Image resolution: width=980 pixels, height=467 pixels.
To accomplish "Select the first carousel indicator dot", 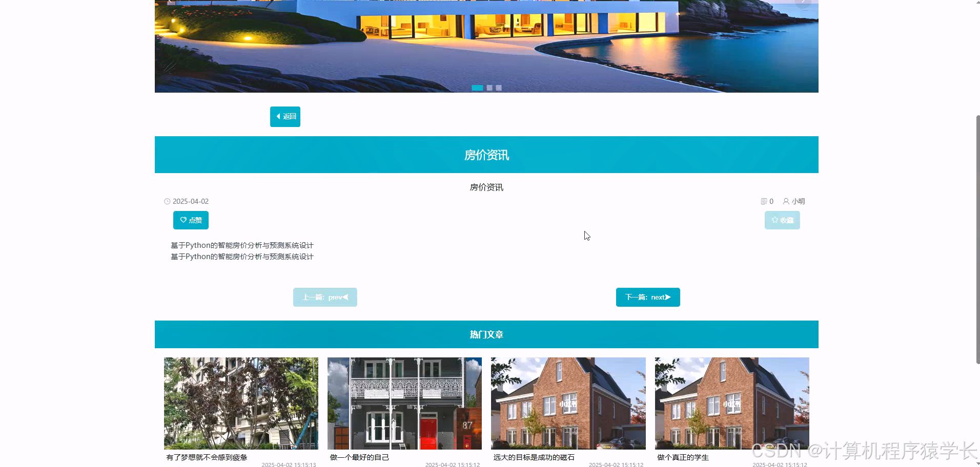I will [477, 88].
